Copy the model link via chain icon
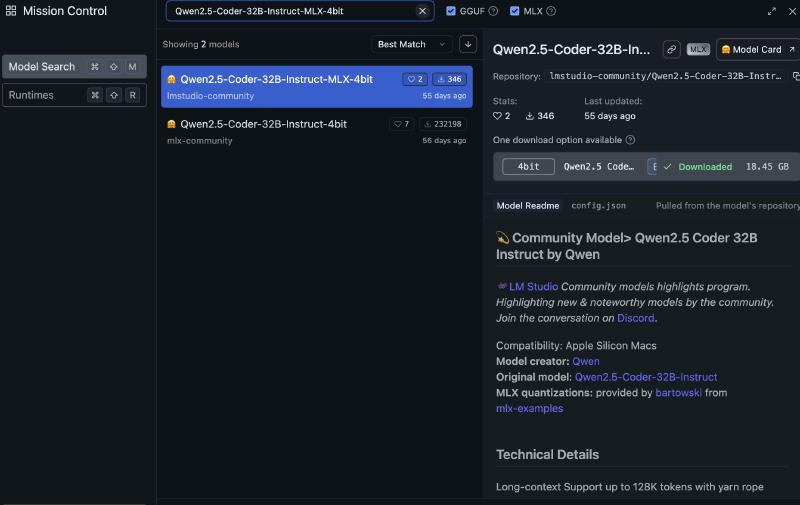Screen dimensions: 800x505 [x=671, y=49]
